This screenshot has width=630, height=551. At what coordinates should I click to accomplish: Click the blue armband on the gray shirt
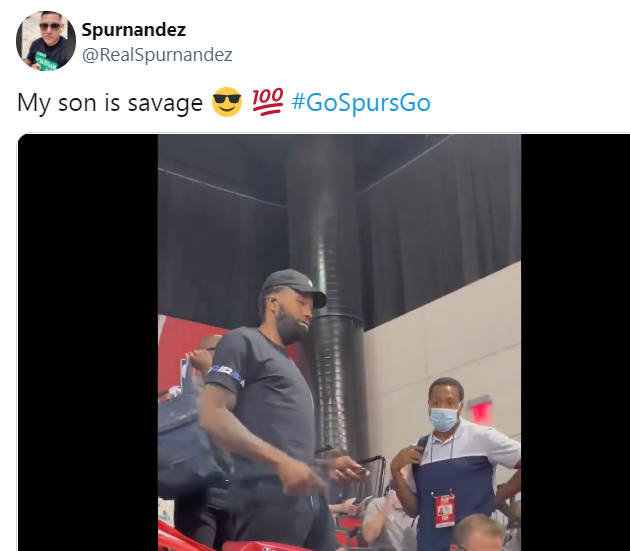225,375
